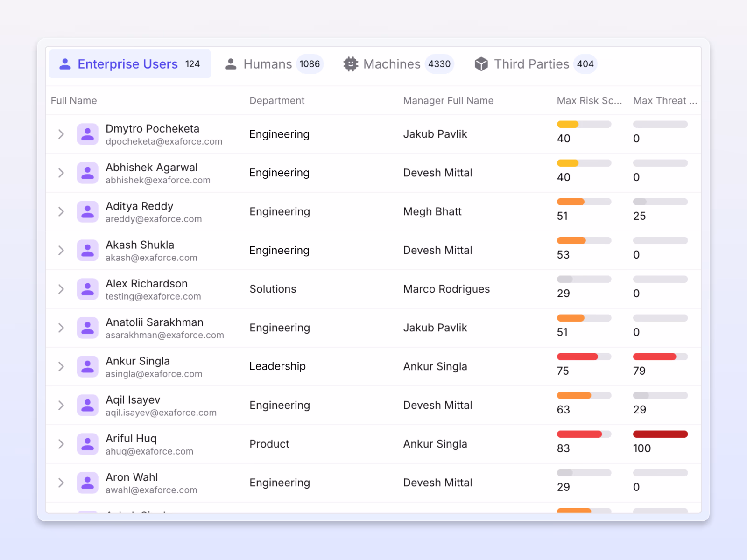Click the Max Risk Score column header

click(x=589, y=100)
